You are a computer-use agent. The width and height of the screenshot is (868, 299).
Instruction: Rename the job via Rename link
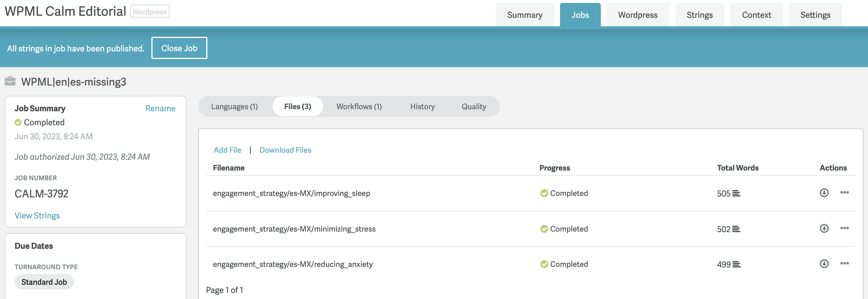160,108
